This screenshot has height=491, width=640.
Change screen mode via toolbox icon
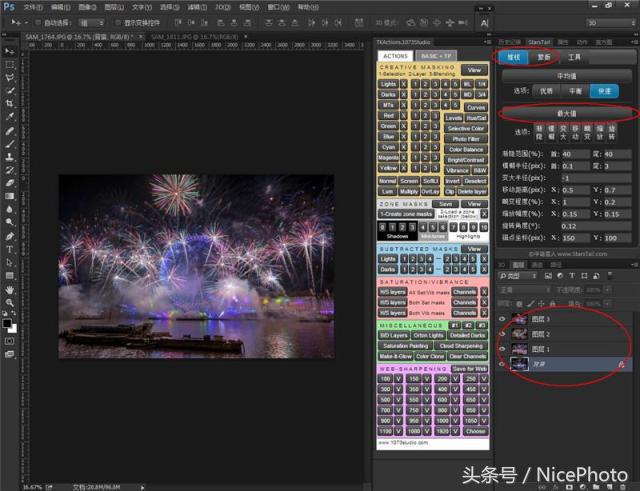pos(9,354)
